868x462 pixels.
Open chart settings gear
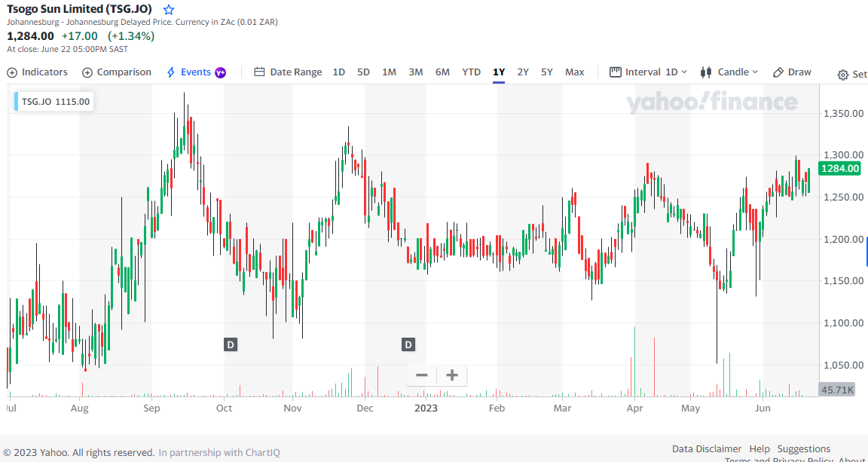pyautogui.click(x=843, y=75)
